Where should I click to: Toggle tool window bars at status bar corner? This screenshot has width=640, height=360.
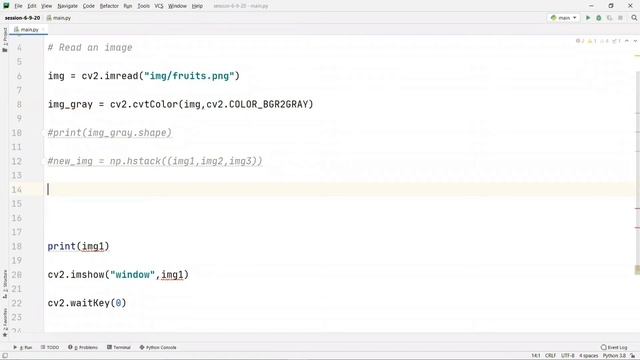(x=5, y=356)
